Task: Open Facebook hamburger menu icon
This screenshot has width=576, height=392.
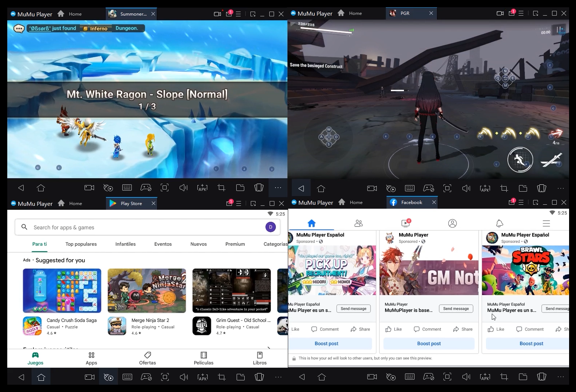Action: tap(546, 223)
